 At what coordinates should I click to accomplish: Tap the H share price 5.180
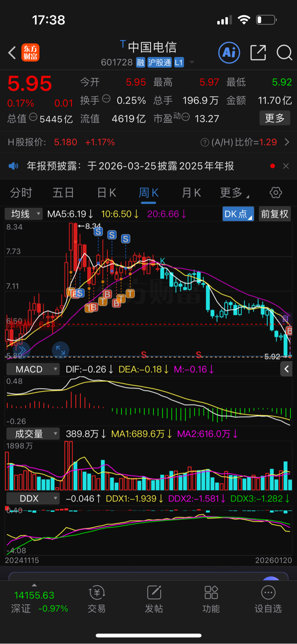tap(65, 143)
